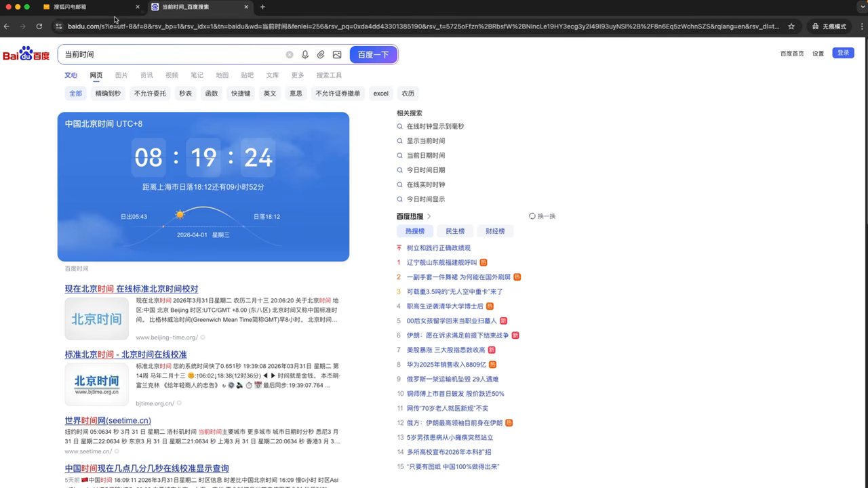The width and height of the screenshot is (868, 488).
Task: View site information icon in address bar
Action: click(59, 26)
